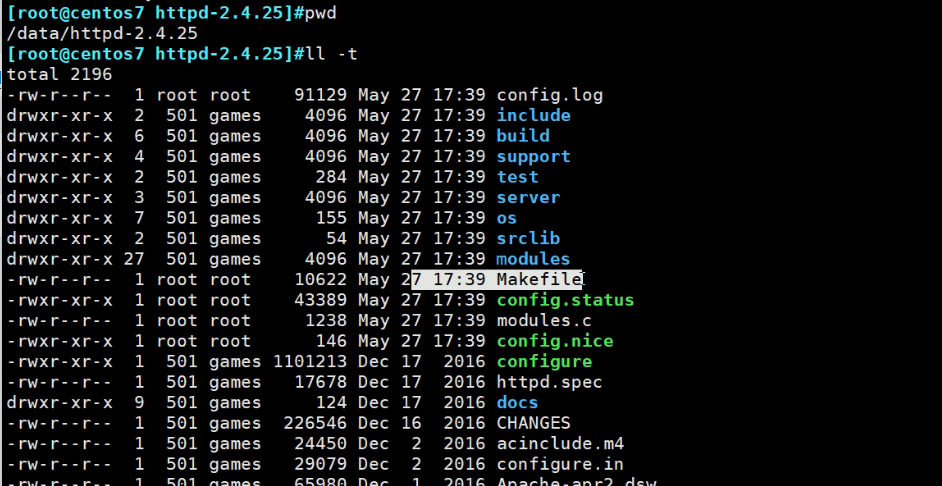Click the os directory name
942x486 pixels.
click(x=507, y=218)
